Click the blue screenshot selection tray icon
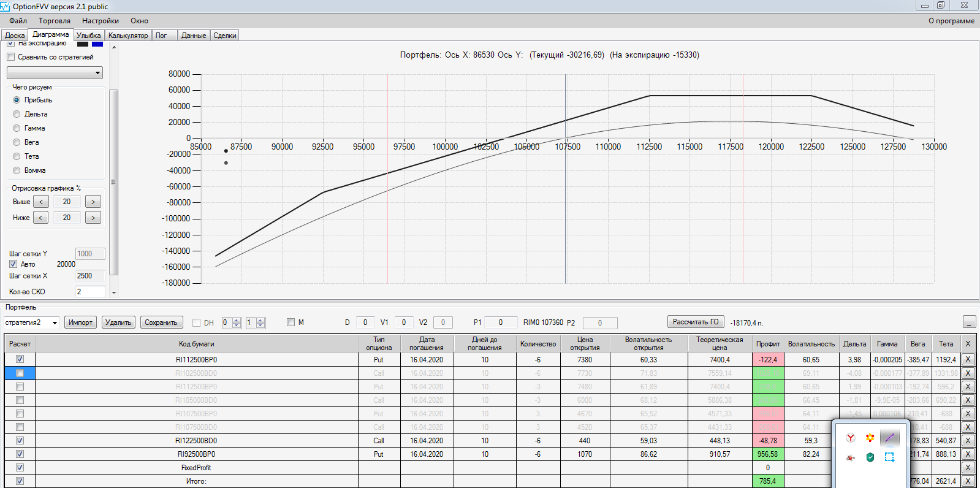This screenshot has width=980, height=488. pyautogui.click(x=890, y=457)
